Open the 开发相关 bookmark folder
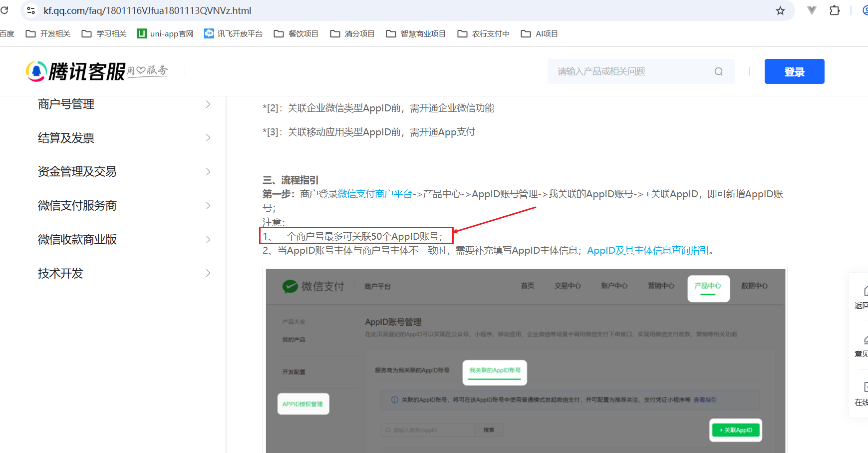This screenshot has height=453, width=868. [48, 33]
